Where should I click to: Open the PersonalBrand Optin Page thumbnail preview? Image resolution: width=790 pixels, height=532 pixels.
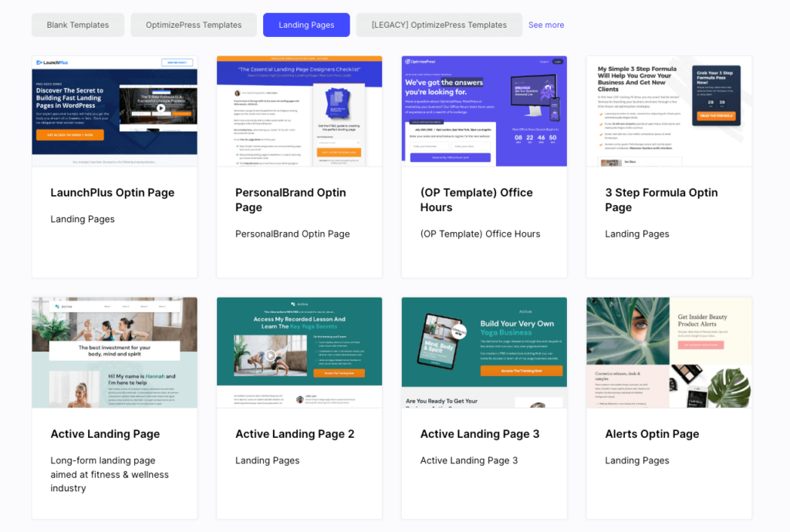(299, 111)
